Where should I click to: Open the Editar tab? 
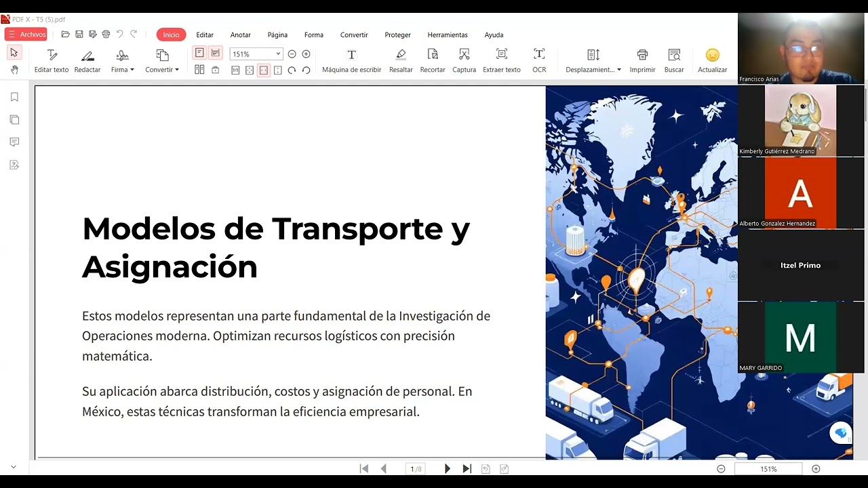click(x=205, y=35)
